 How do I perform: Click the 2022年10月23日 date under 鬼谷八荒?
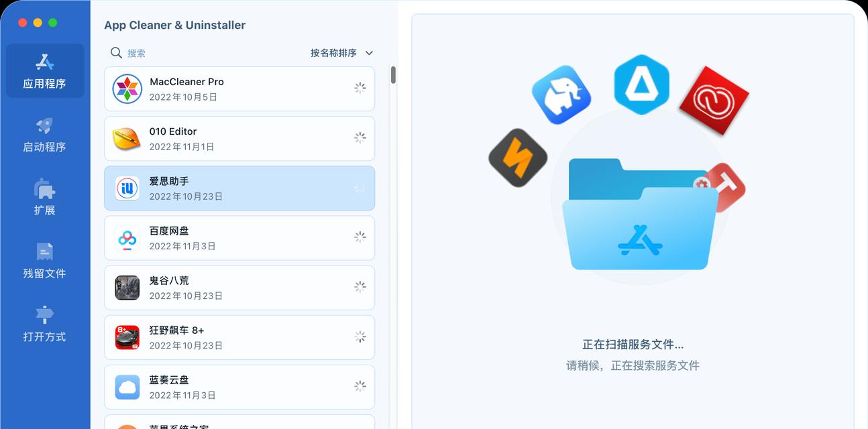click(186, 296)
